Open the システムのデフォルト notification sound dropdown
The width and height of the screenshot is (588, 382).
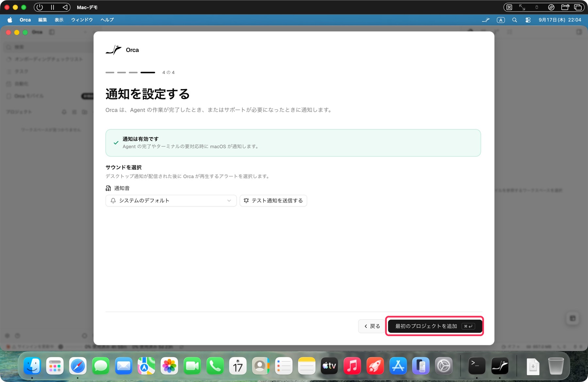tap(171, 201)
